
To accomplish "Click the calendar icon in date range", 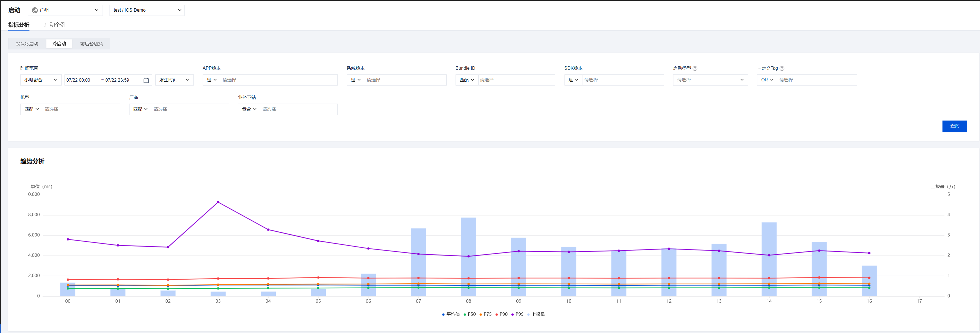I will [146, 80].
